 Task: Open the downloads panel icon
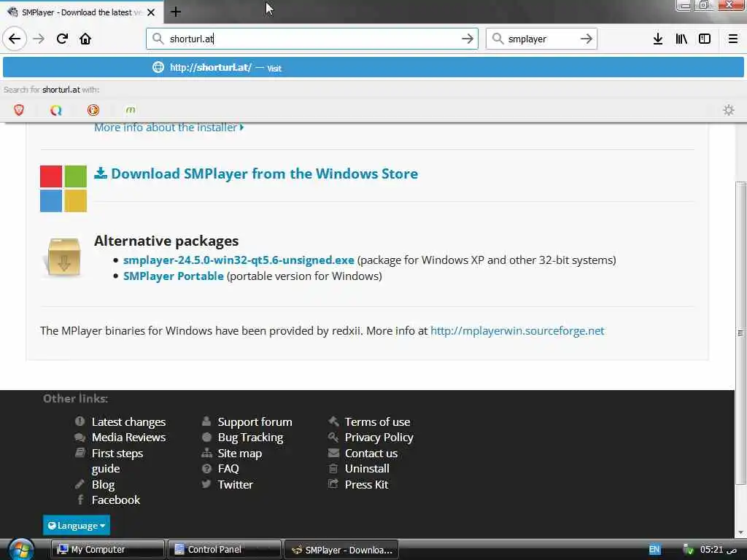click(x=657, y=39)
